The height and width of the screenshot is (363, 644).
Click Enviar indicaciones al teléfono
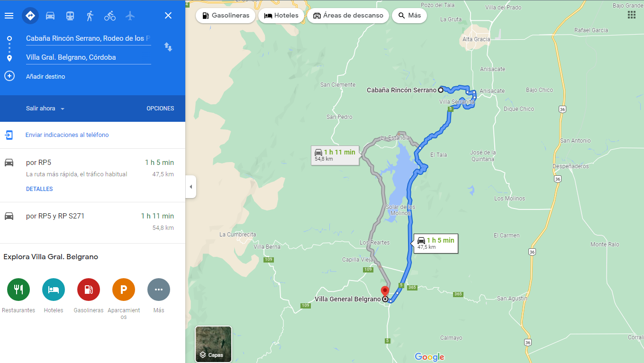(x=67, y=135)
